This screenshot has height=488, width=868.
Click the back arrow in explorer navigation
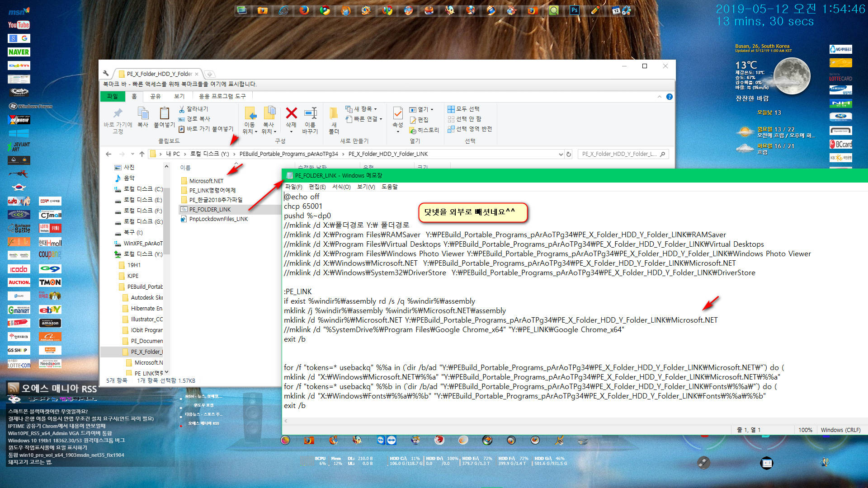(108, 154)
